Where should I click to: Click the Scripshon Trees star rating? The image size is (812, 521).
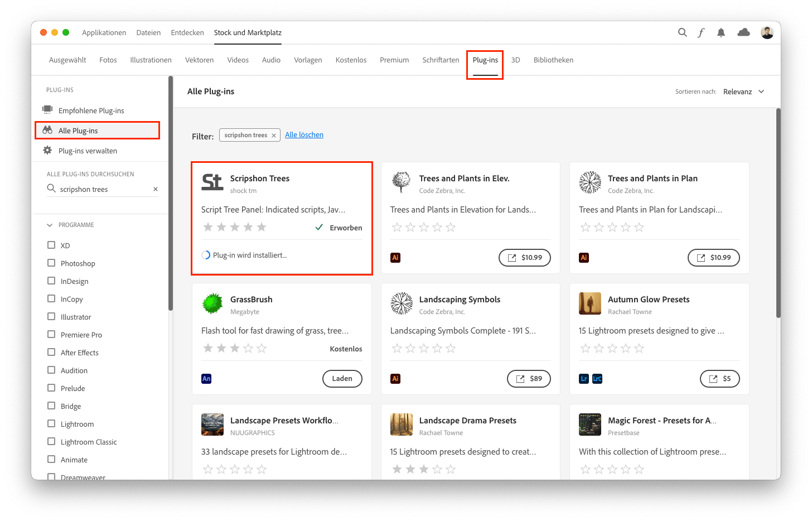234,227
